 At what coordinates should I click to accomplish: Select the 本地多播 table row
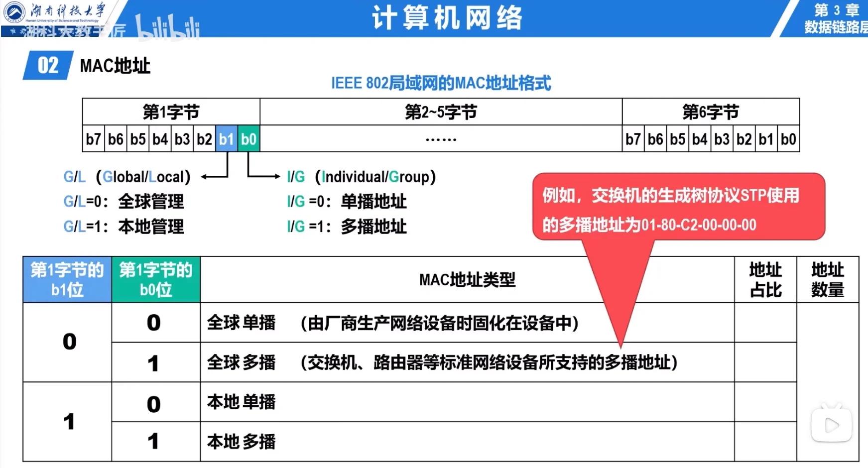(242, 442)
